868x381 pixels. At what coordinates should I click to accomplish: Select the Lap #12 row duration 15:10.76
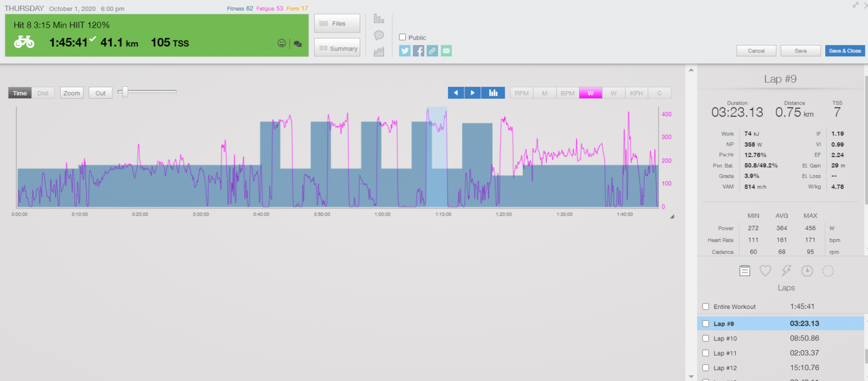point(805,367)
